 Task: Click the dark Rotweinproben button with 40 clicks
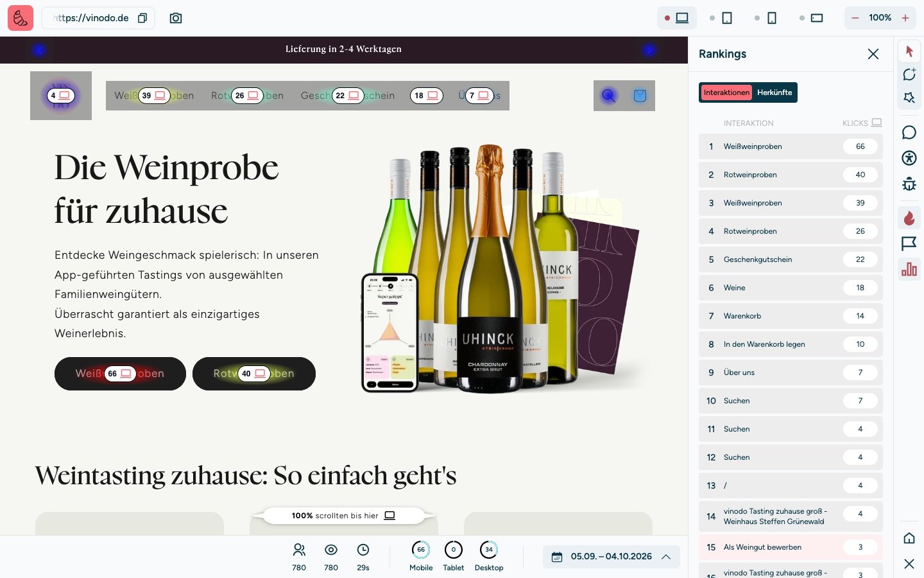[x=254, y=374]
